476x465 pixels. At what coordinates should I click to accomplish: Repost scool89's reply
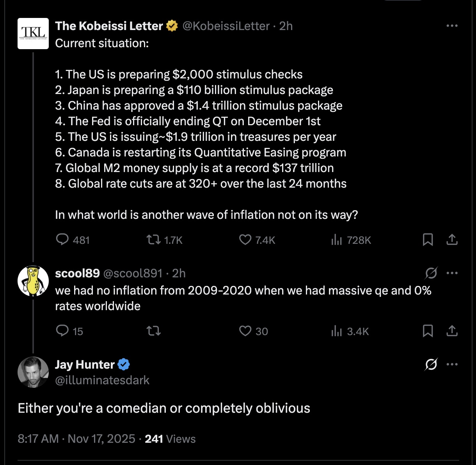[153, 331]
